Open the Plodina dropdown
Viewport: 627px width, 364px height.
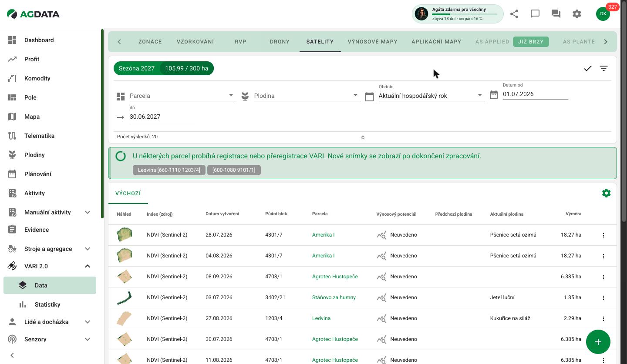307,96
